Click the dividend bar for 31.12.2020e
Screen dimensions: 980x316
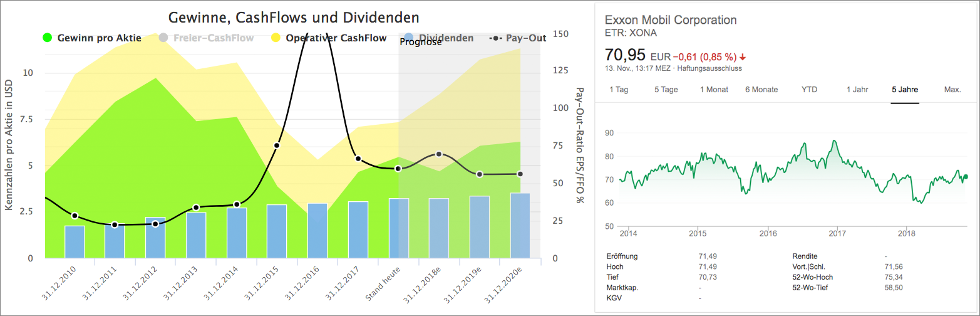(x=520, y=226)
